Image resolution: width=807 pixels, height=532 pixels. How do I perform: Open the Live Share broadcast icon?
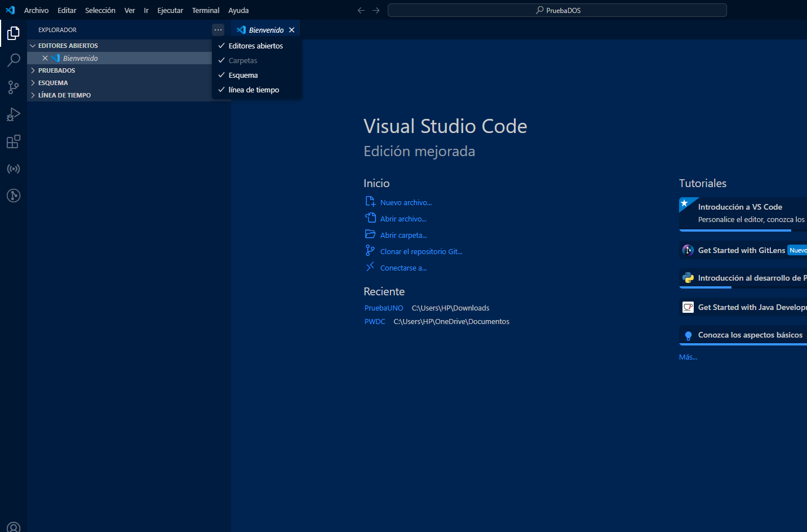click(14, 169)
